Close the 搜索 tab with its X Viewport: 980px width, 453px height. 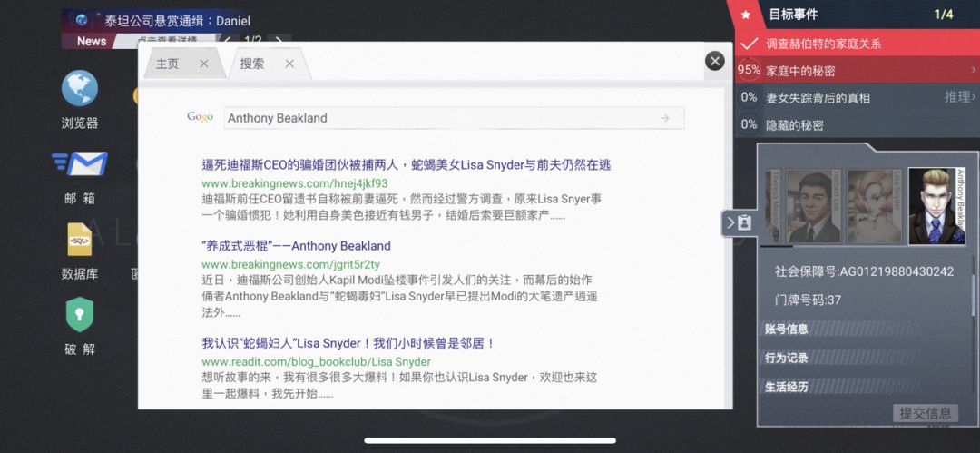click(289, 64)
